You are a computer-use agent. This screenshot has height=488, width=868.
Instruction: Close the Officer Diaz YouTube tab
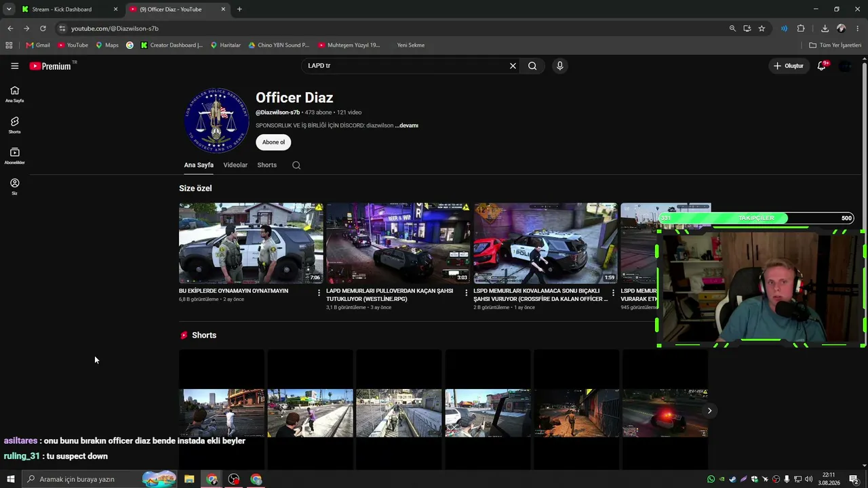pyautogui.click(x=223, y=9)
